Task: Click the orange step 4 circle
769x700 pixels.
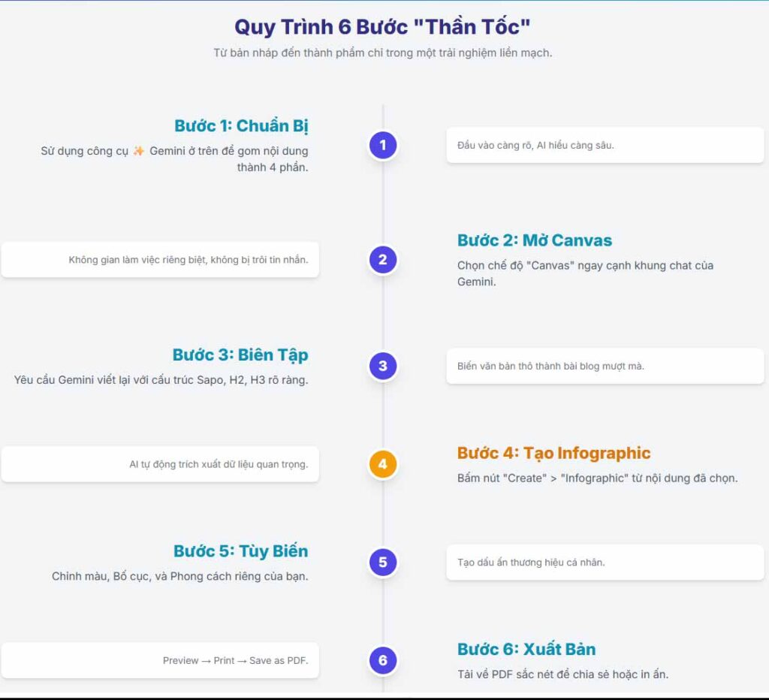Action: 383,463
